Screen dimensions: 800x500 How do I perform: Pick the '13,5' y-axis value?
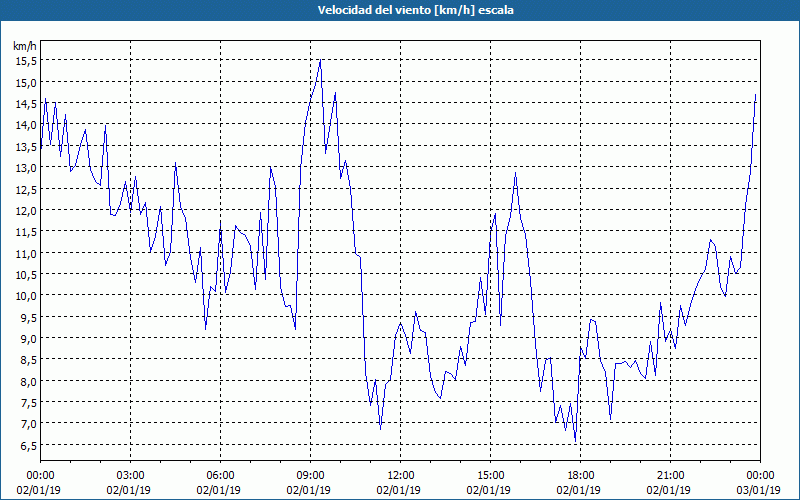pos(26,146)
